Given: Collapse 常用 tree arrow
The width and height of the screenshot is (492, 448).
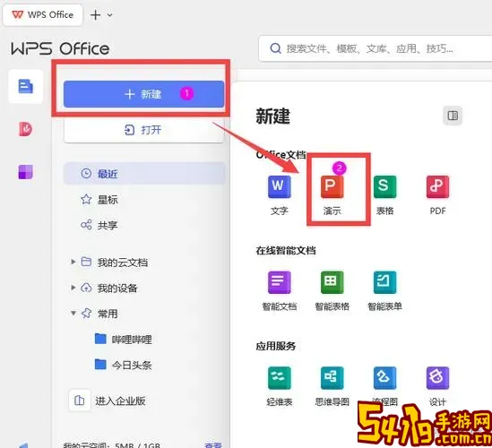Looking at the screenshot, I should point(73,313).
